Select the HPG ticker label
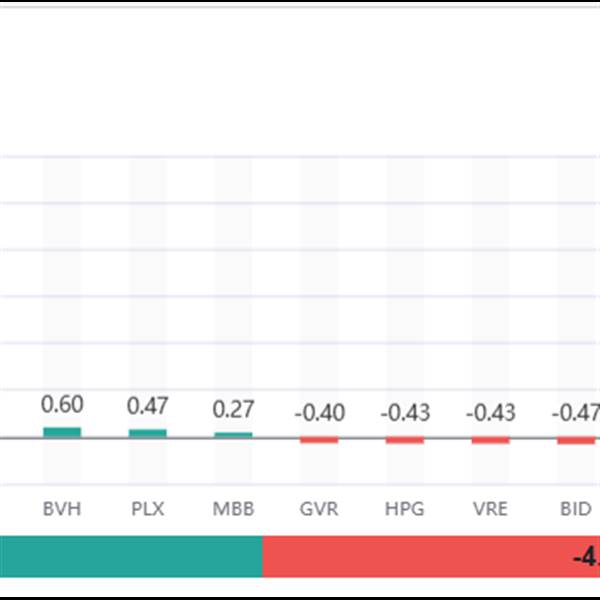The image size is (600, 600). point(405,509)
